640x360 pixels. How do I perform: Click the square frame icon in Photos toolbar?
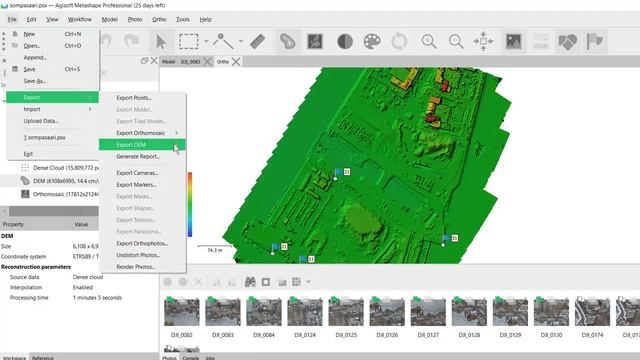click(x=266, y=282)
